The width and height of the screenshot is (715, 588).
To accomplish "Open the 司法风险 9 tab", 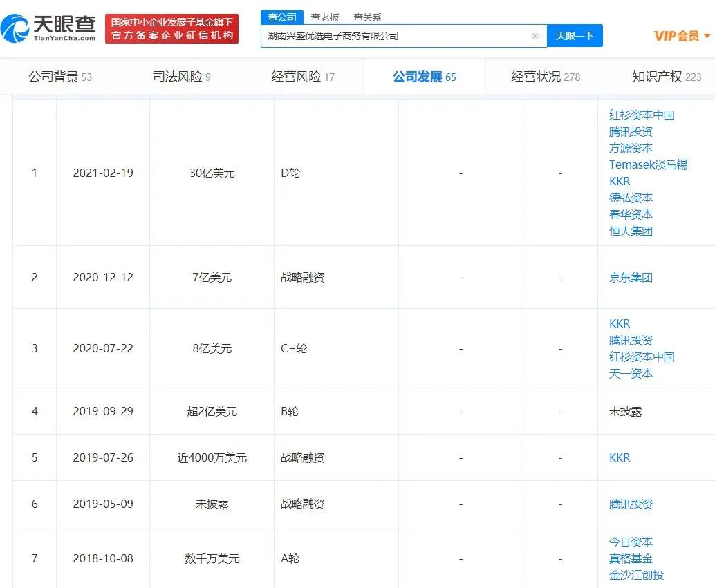I will pos(181,77).
